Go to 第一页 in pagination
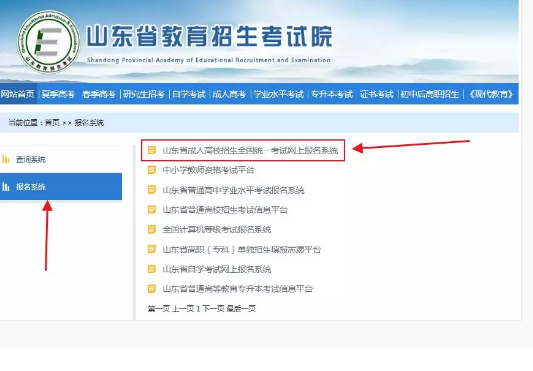The image size is (533, 371). pyautogui.click(x=158, y=309)
